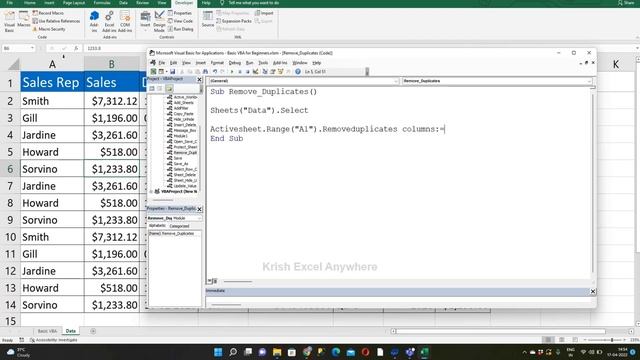Open COM Add-ins dialog
Screen dimensions: 640x360
coord(125,21)
